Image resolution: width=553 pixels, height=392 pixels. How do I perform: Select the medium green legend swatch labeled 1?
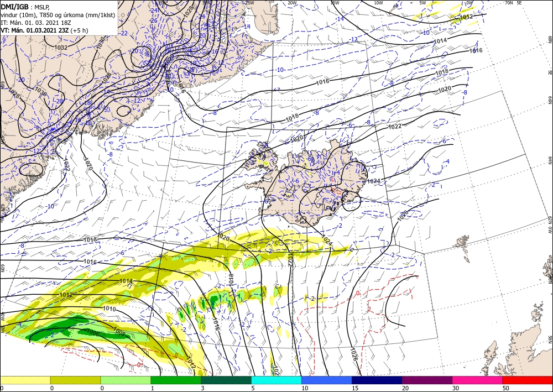point(176,380)
